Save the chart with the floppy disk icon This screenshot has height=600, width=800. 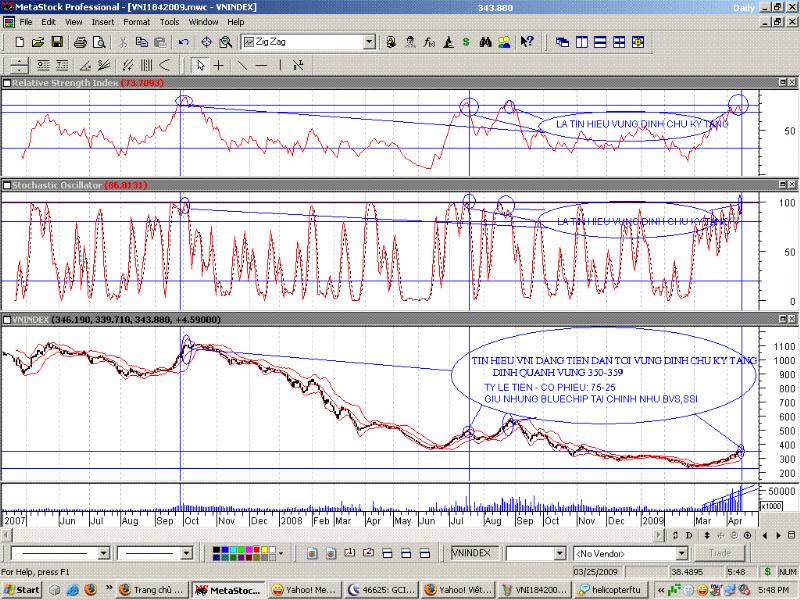pyautogui.click(x=57, y=42)
